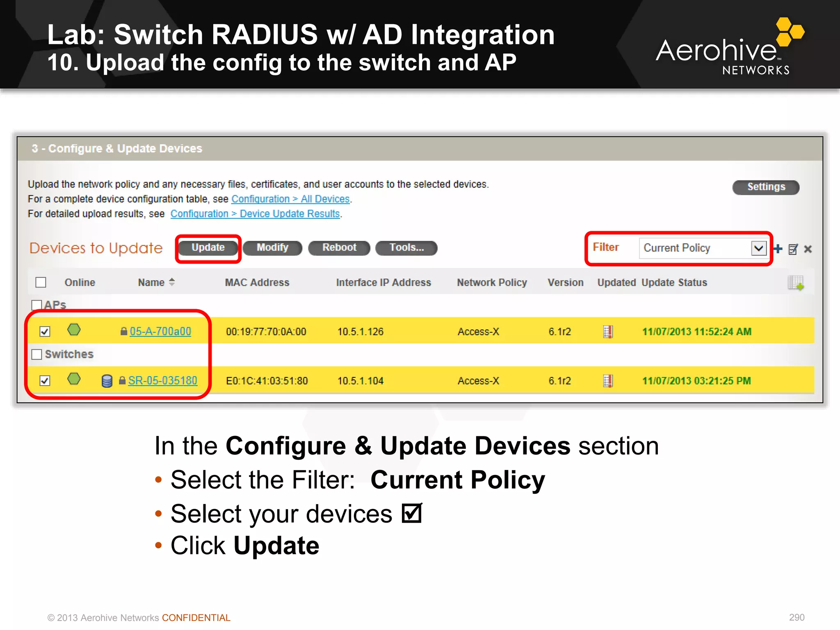The height and width of the screenshot is (630, 840).
Task: Open the SR-05-035180 switch link
Action: pyautogui.click(x=163, y=380)
